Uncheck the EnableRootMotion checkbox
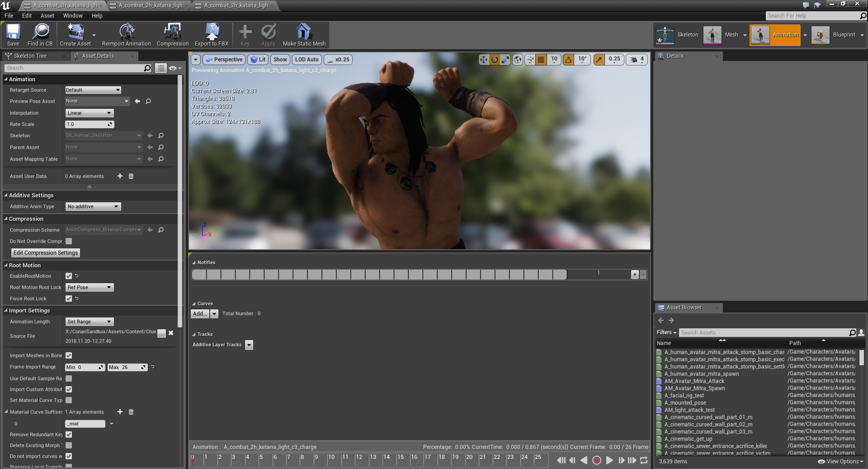 pos(69,276)
